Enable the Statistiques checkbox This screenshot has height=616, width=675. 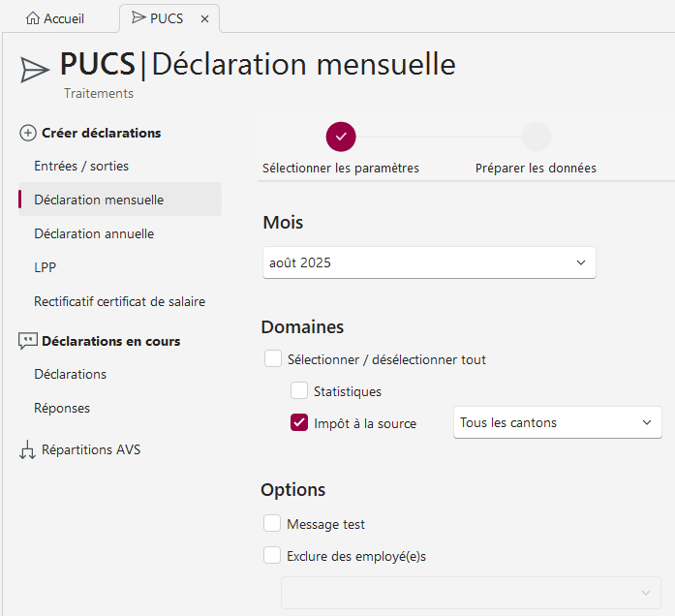pyautogui.click(x=299, y=391)
